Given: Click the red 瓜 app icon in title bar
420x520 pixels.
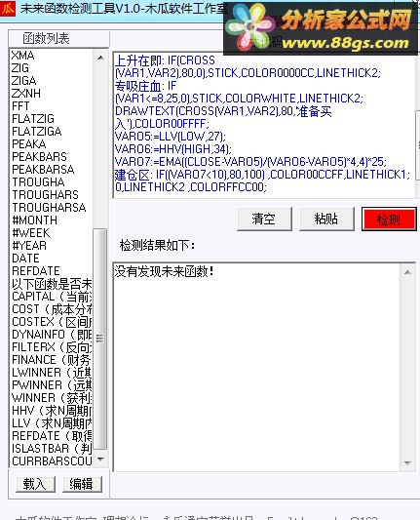Looking at the screenshot, I should [7, 8].
